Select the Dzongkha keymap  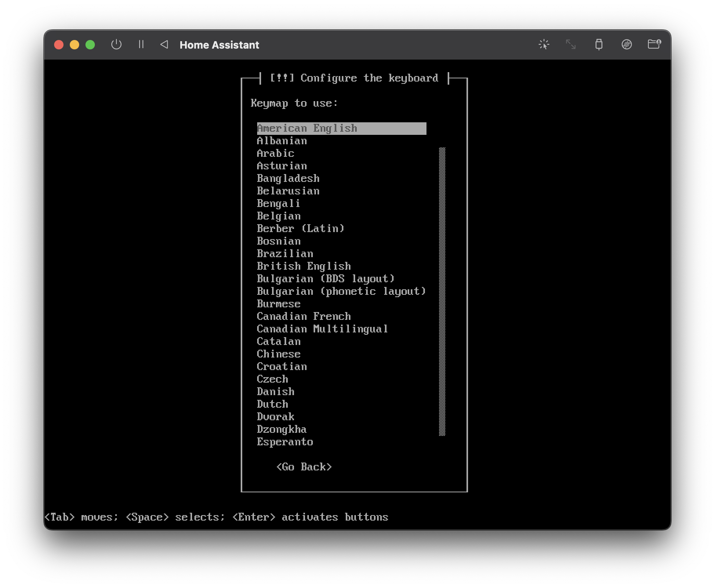tap(281, 429)
